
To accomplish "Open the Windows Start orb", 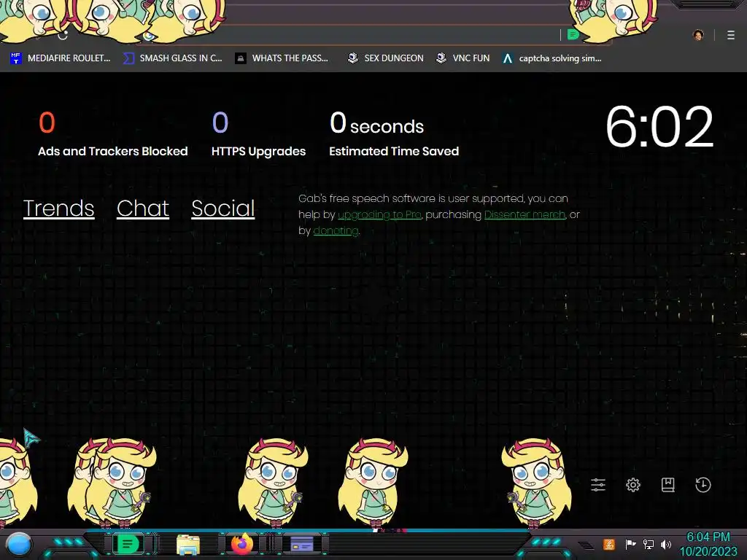I will pyautogui.click(x=19, y=544).
